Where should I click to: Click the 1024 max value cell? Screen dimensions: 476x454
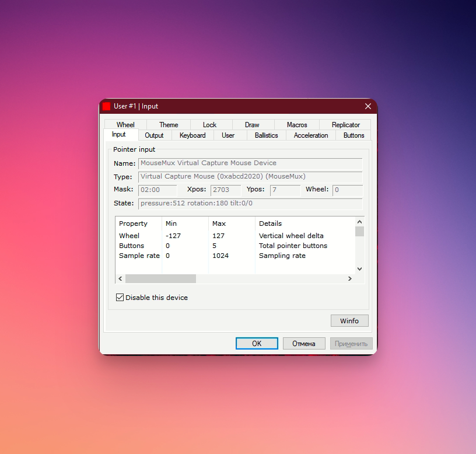click(220, 256)
